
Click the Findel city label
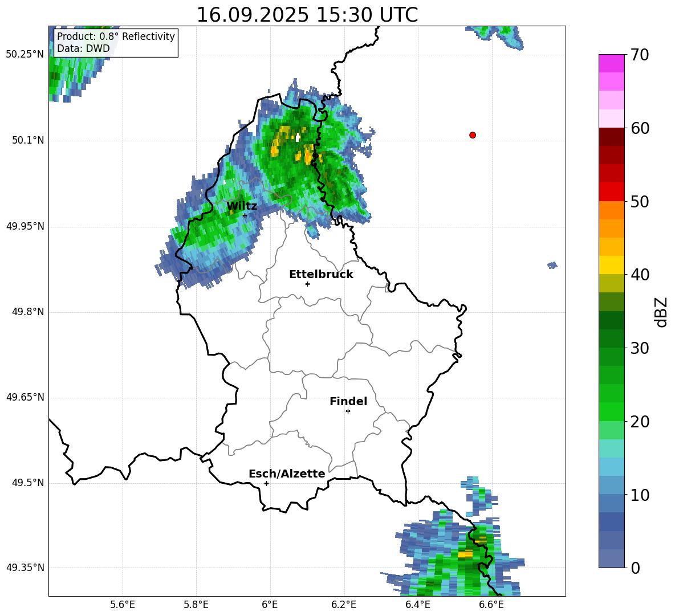pos(348,401)
